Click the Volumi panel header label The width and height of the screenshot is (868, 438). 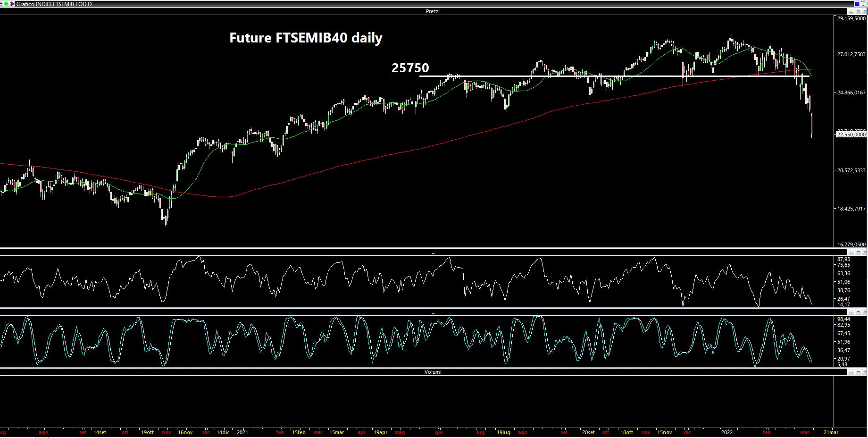point(433,372)
